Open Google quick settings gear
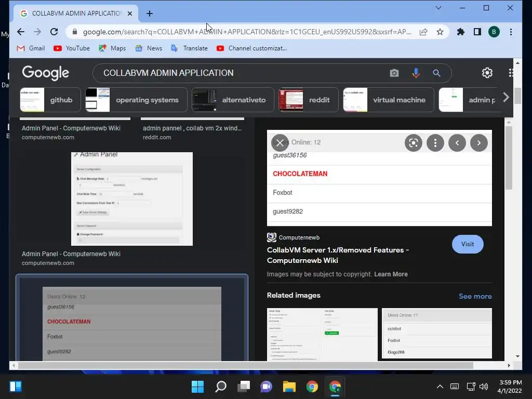Image resolution: width=532 pixels, height=399 pixels. (487, 73)
